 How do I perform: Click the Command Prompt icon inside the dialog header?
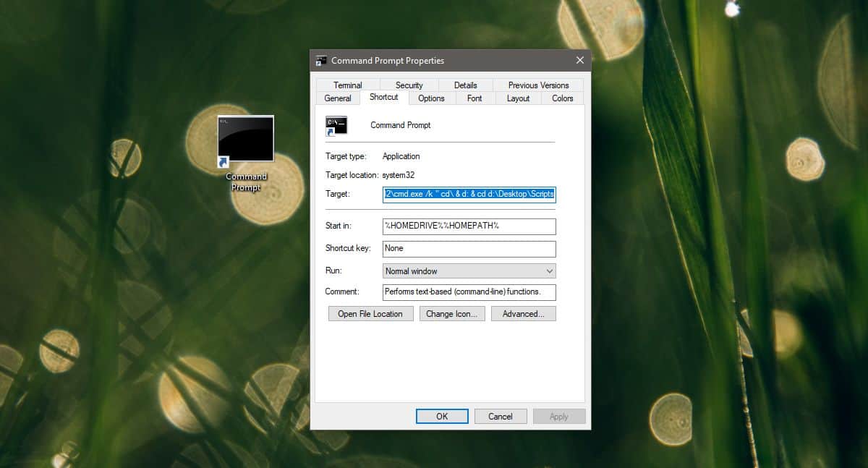coord(336,124)
